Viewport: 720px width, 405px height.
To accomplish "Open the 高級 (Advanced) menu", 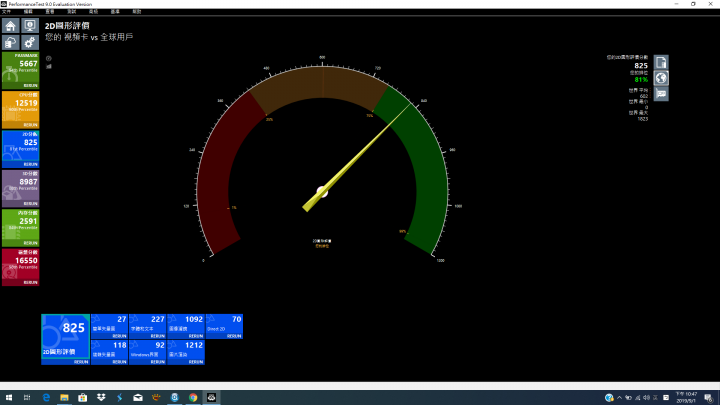I will (x=93, y=11).
